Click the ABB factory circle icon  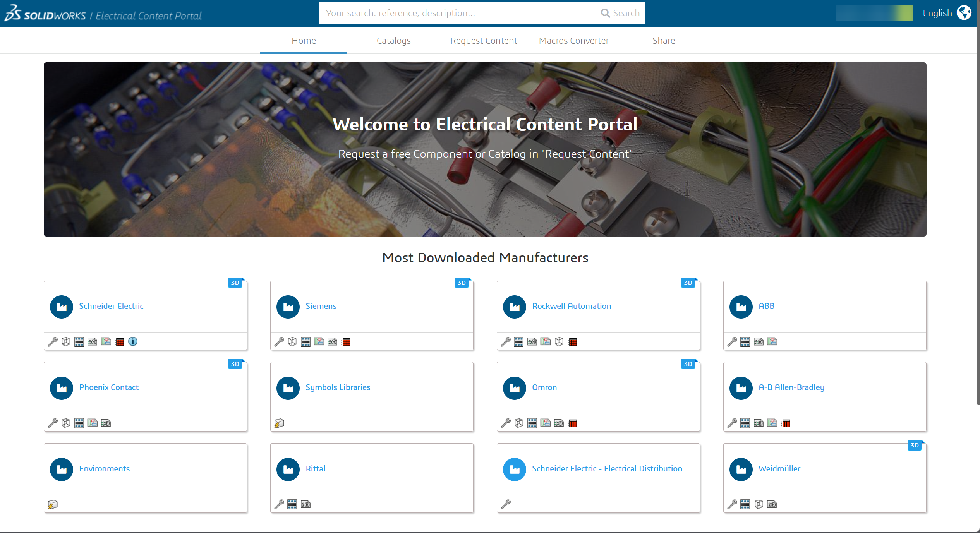741,307
